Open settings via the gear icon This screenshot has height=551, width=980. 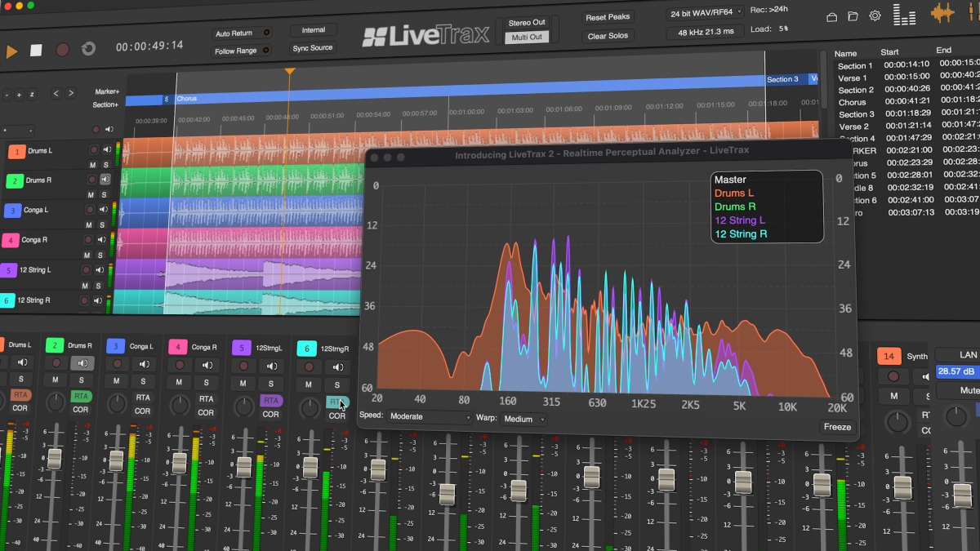tap(875, 16)
